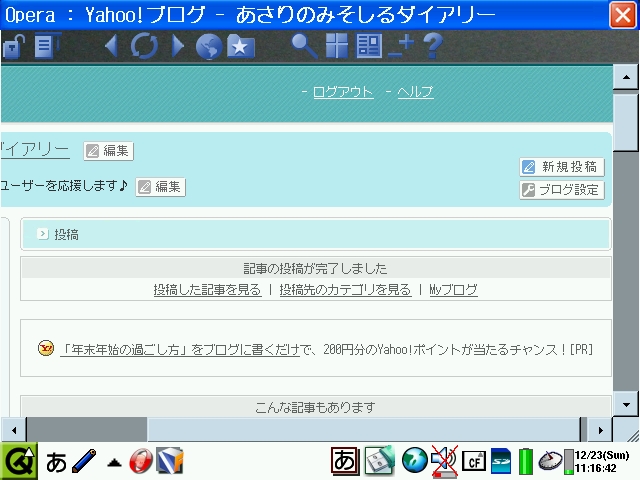Click 編集 button beside blog description

[160, 187]
